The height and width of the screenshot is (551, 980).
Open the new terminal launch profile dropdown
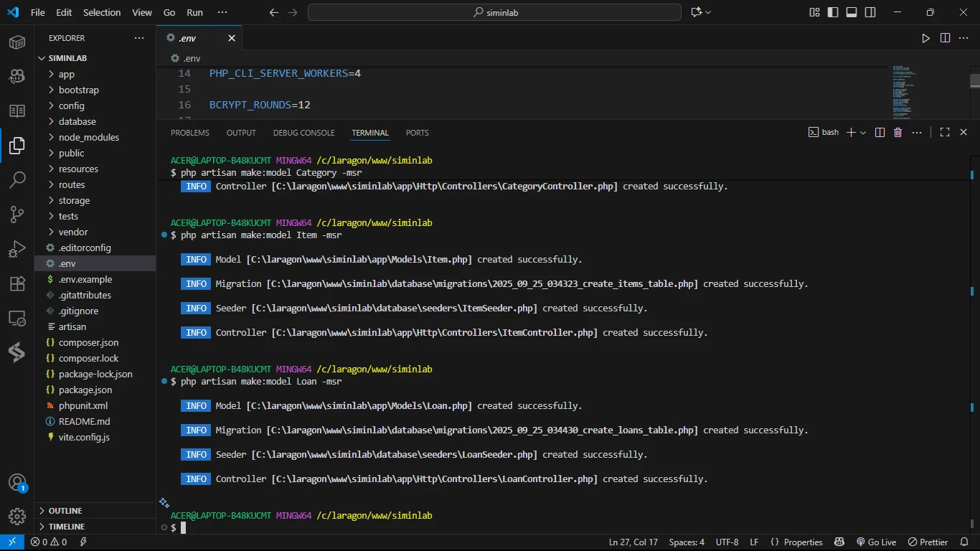(x=863, y=133)
